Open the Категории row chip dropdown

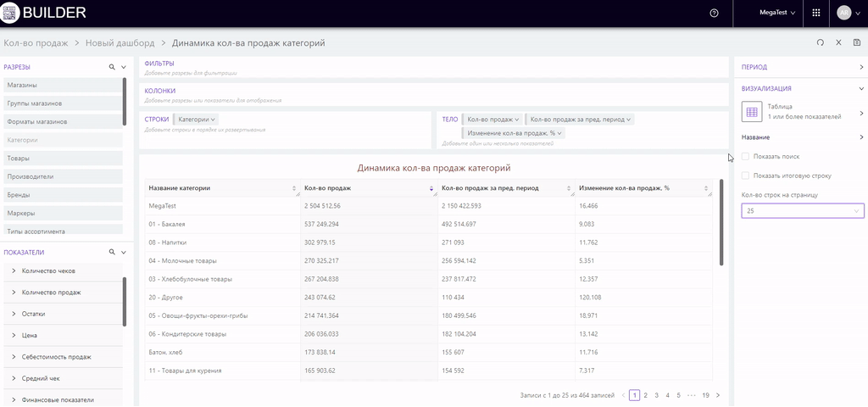point(197,120)
